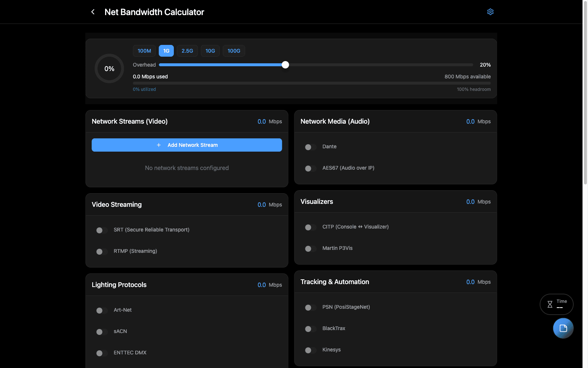Enable the Dante toggle
Viewport: 588px width, 368px height.
(311, 147)
